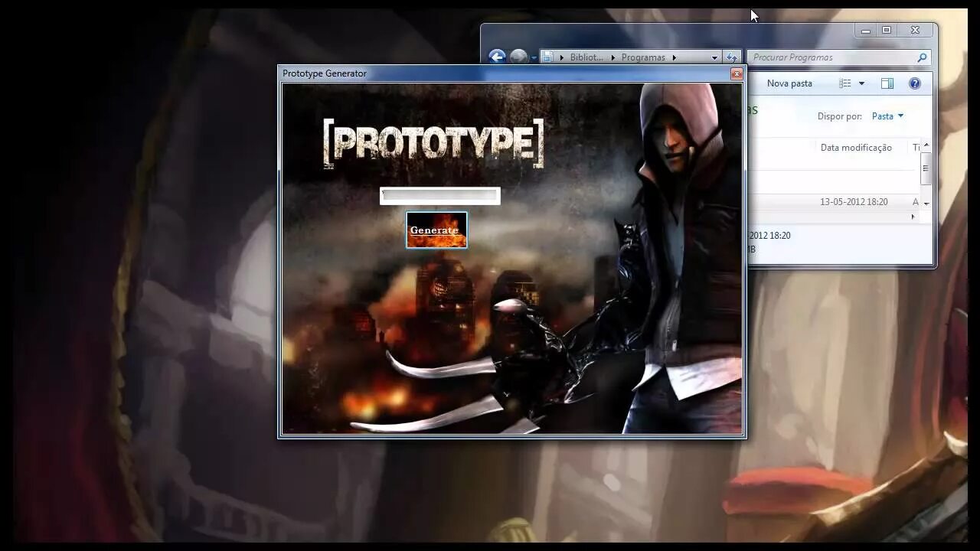The height and width of the screenshot is (551, 980).
Task: Maximize the Explorer window
Action: (x=887, y=31)
